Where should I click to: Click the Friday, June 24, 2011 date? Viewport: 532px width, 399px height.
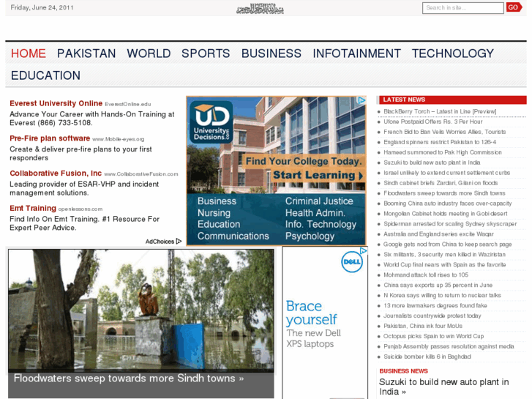click(42, 7)
